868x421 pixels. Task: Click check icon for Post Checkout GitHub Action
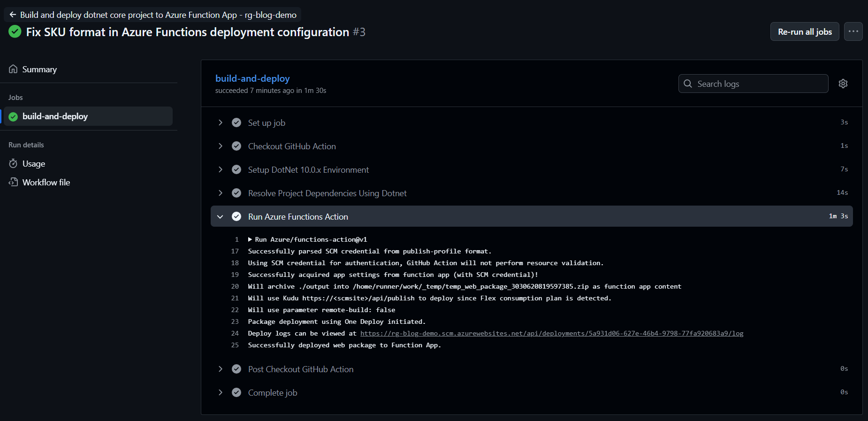click(236, 369)
